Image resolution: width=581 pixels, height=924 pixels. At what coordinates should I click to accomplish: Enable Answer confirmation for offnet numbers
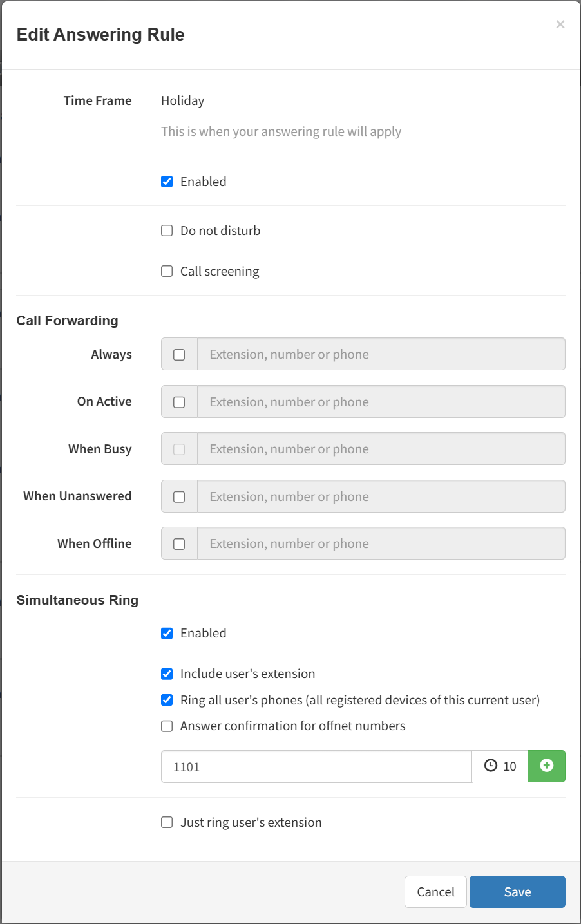[x=167, y=726]
